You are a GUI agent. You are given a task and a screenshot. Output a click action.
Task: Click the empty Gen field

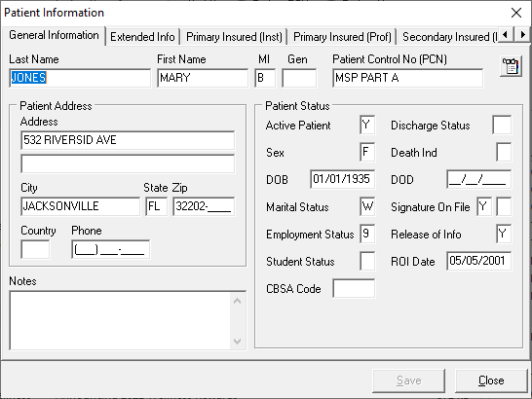299,78
